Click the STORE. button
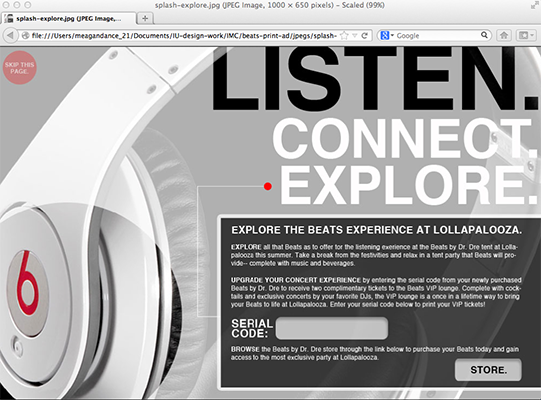541x400 pixels. (x=488, y=370)
